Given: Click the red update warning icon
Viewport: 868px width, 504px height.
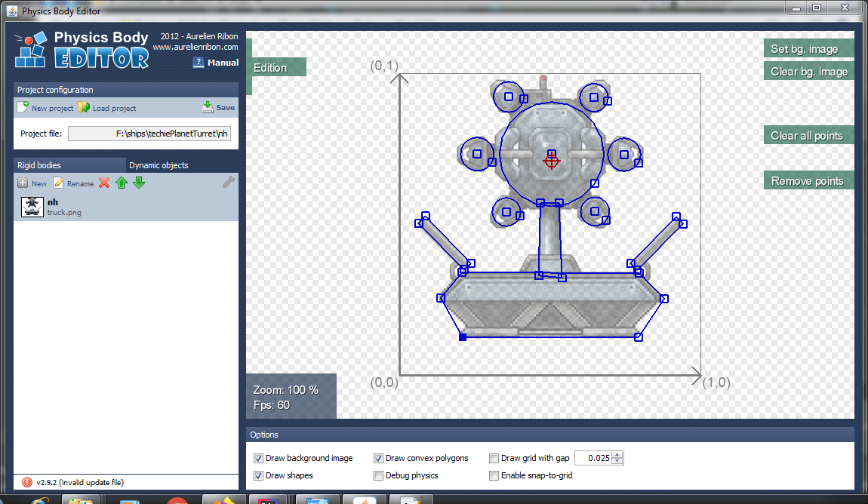Looking at the screenshot, I should 26,482.
